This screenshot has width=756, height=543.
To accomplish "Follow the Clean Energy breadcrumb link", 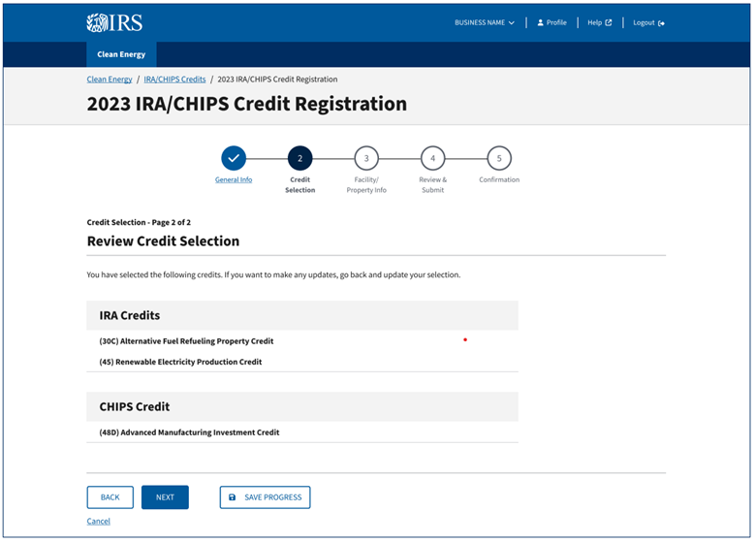I will [110, 80].
